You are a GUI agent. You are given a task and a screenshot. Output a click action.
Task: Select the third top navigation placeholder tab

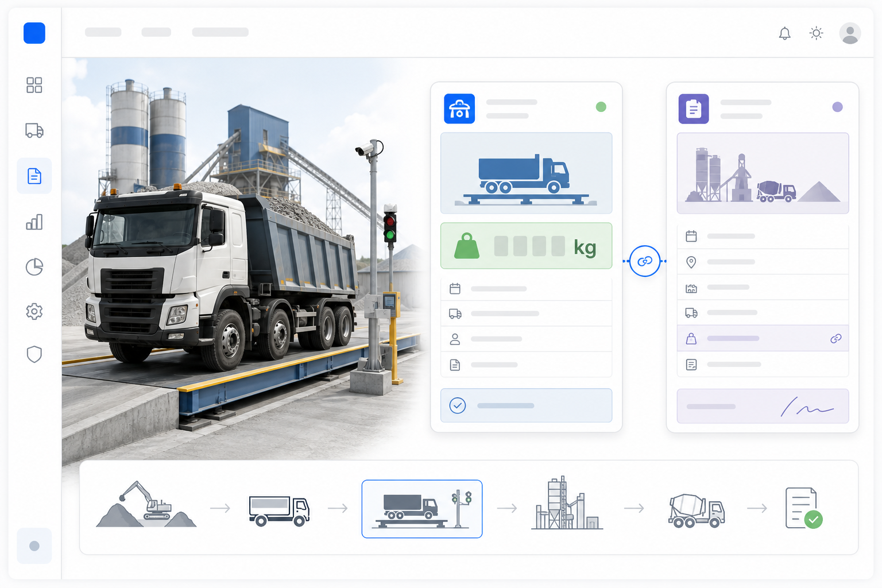(220, 32)
